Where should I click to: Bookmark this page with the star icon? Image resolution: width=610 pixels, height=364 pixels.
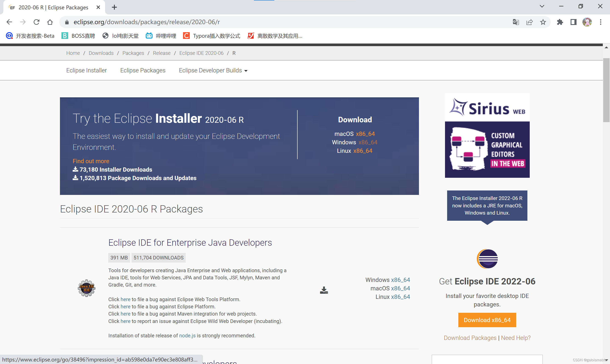click(x=543, y=22)
